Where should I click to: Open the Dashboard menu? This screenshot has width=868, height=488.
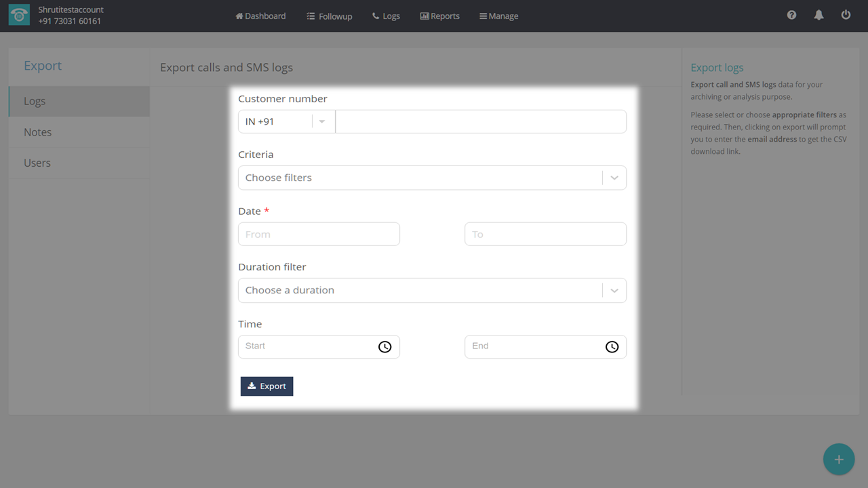[260, 16]
